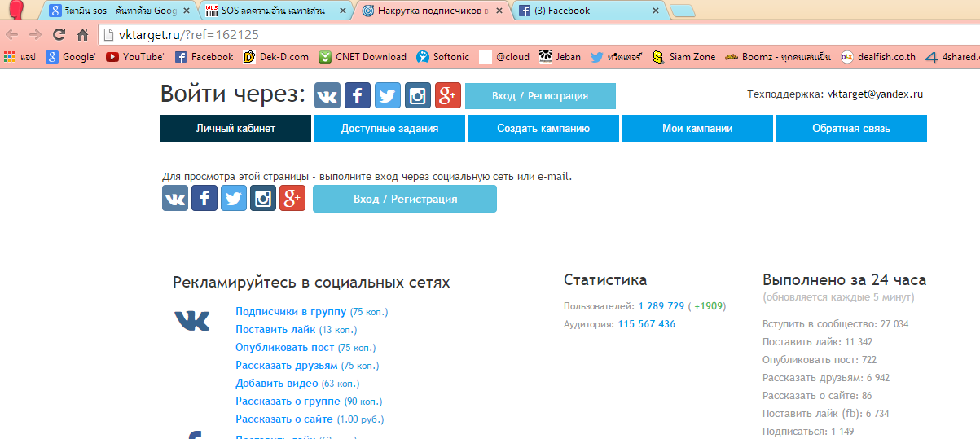The image size is (980, 439).
Task: Click Рассказать друзьям link
Action: 286,366
